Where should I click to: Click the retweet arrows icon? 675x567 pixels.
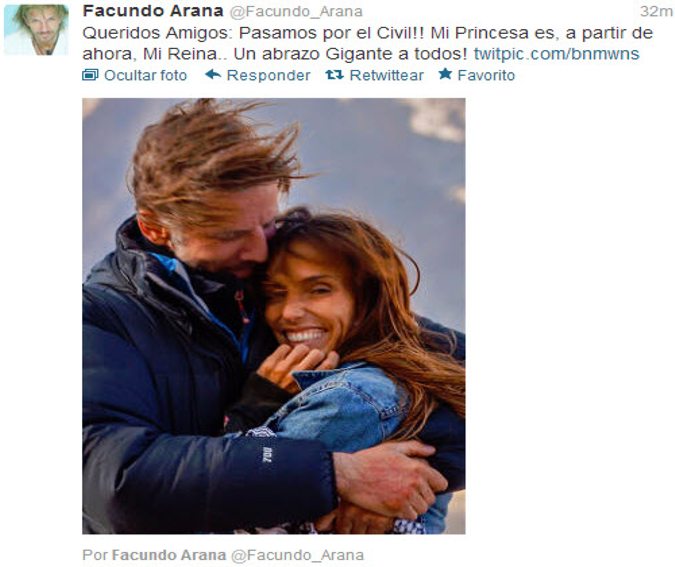coord(334,75)
